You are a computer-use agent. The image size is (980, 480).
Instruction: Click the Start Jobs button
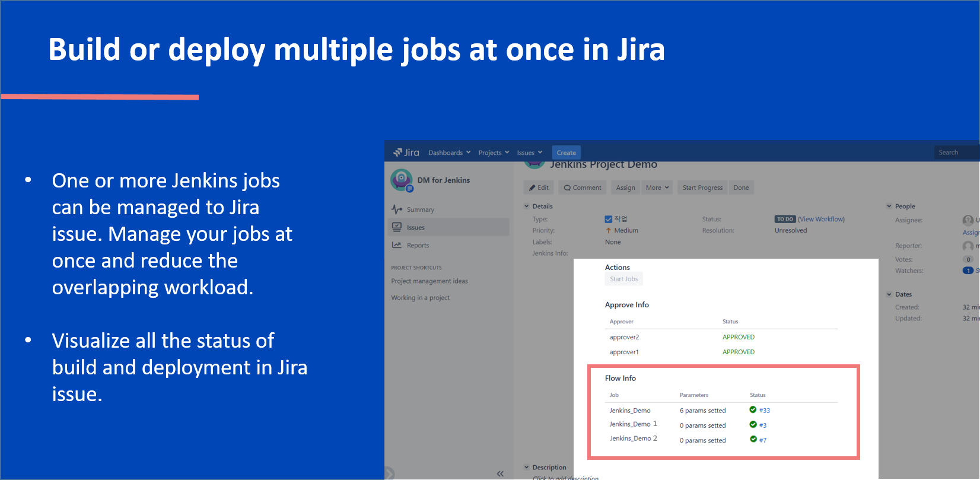point(623,279)
